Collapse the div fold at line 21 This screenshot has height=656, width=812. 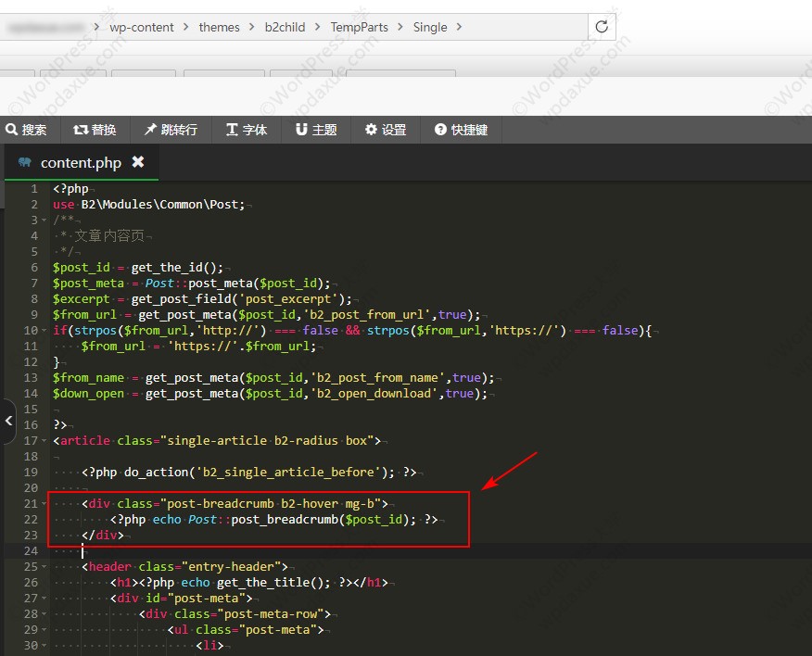(44, 504)
